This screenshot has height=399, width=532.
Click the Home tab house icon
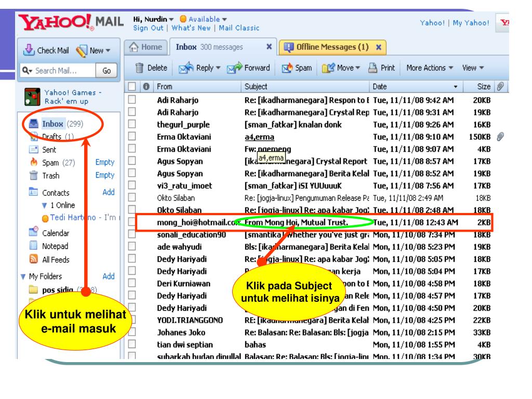point(134,47)
